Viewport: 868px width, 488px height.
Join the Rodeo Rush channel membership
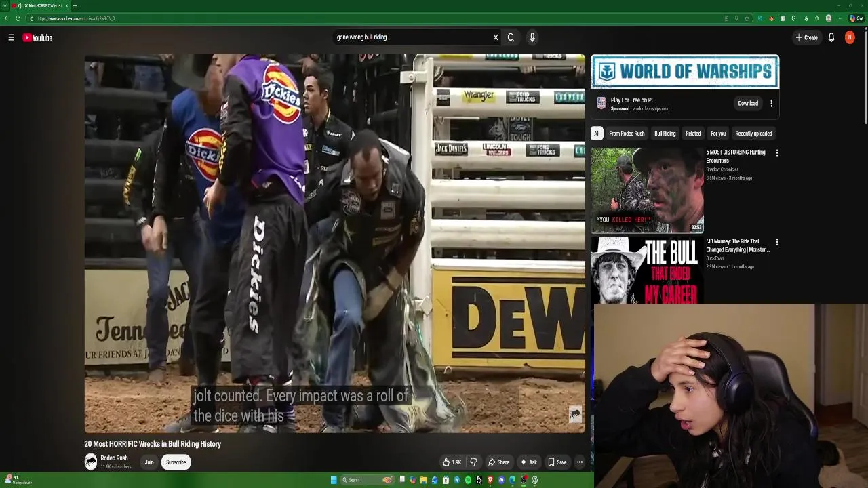click(149, 462)
